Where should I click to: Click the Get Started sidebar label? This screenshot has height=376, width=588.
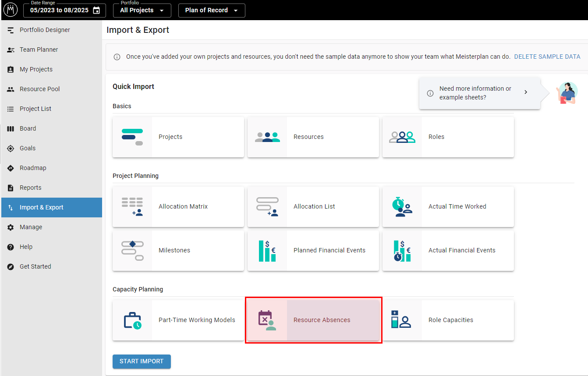35,267
